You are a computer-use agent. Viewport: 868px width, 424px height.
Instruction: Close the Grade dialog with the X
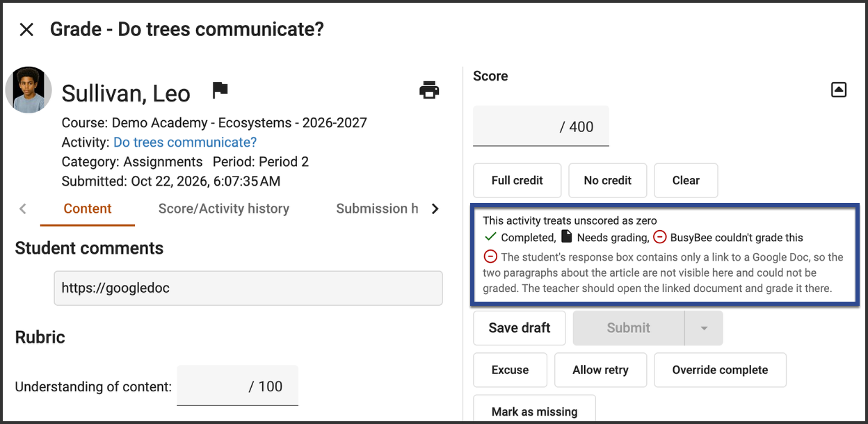click(x=26, y=29)
